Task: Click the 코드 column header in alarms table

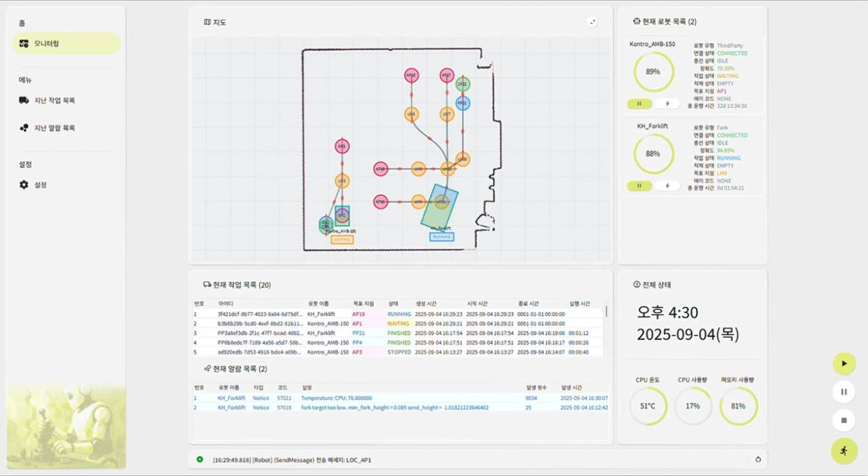Action: [282, 388]
